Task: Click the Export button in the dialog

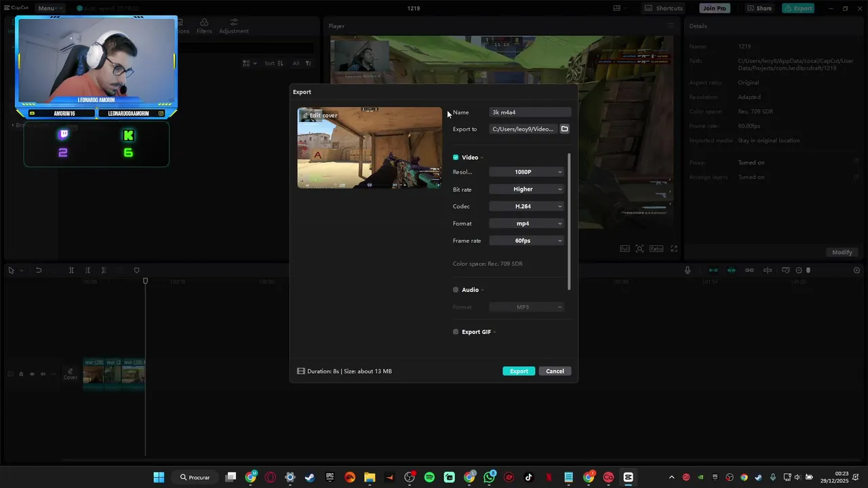Action: [x=519, y=371]
